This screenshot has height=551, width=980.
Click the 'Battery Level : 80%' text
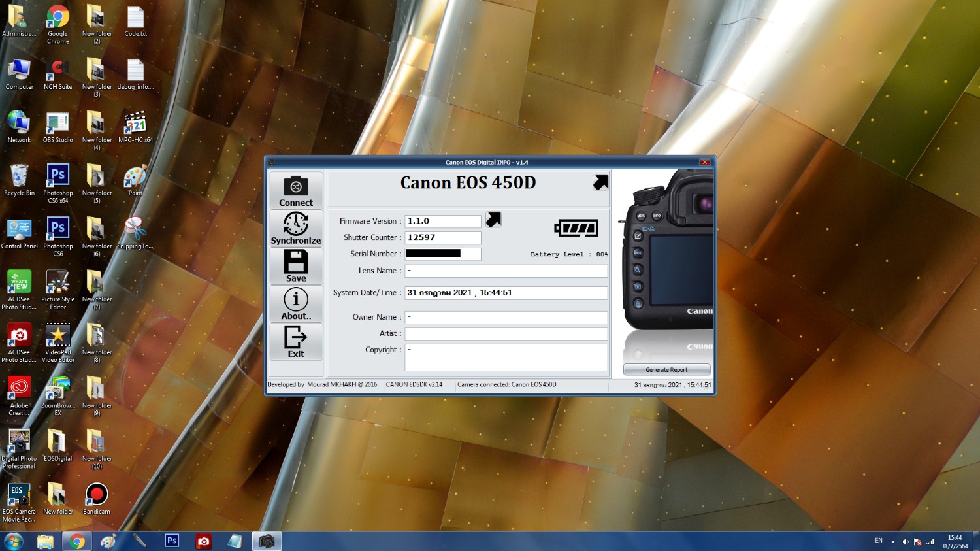(x=569, y=254)
